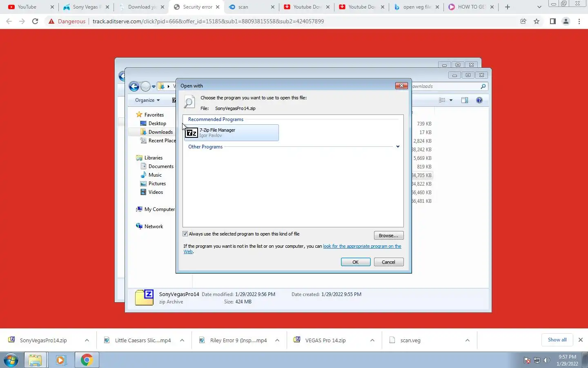
Task: Click the Dangerous site warning indicator
Action: coord(67,21)
